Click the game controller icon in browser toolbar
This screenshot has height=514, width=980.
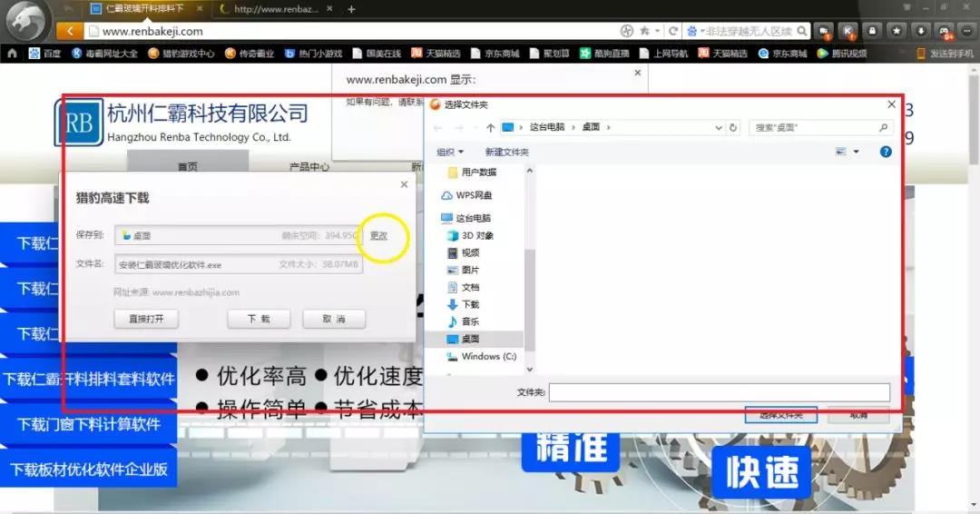click(x=945, y=31)
